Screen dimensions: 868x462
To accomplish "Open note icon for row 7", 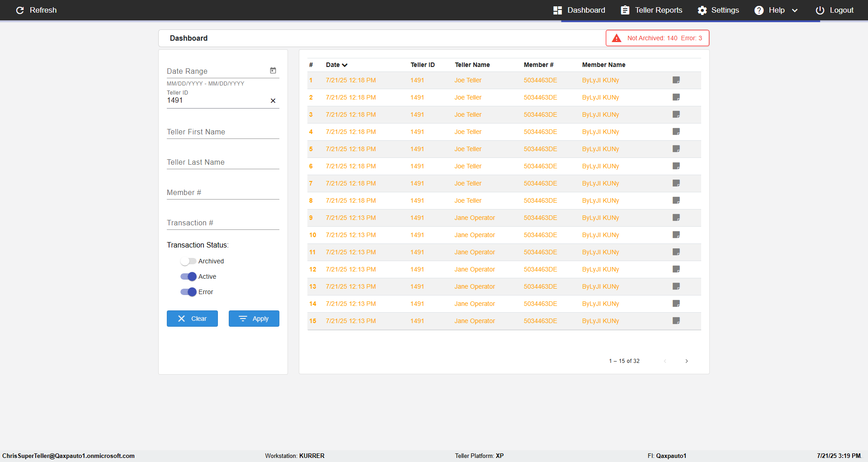I will 676,183.
